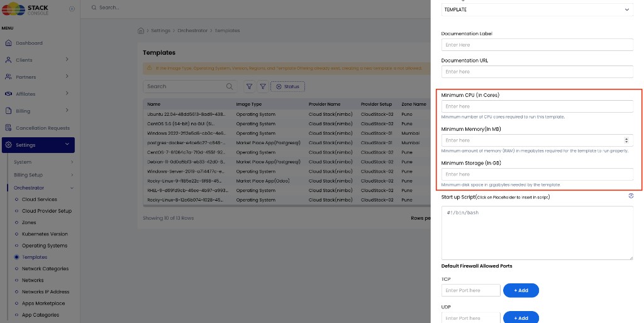Viewport: 644px width, 323px height.
Task: Sort by Provider Name column header
Action: 325,104
